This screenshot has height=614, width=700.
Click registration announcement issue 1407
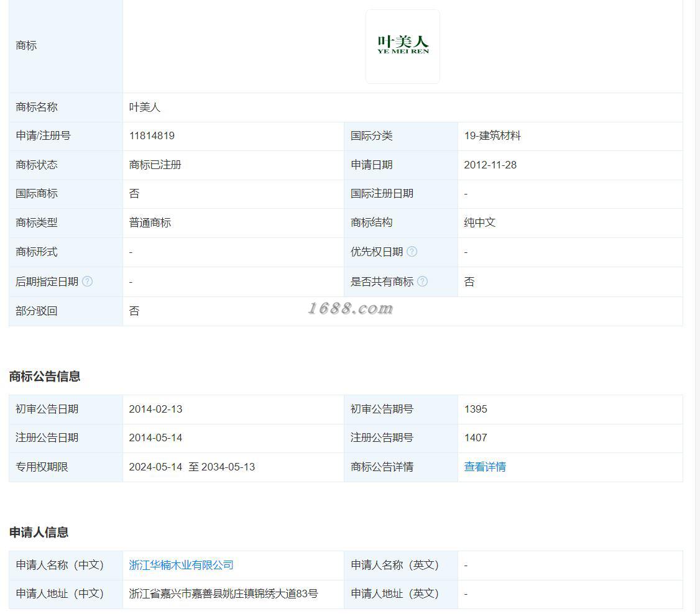click(x=476, y=438)
